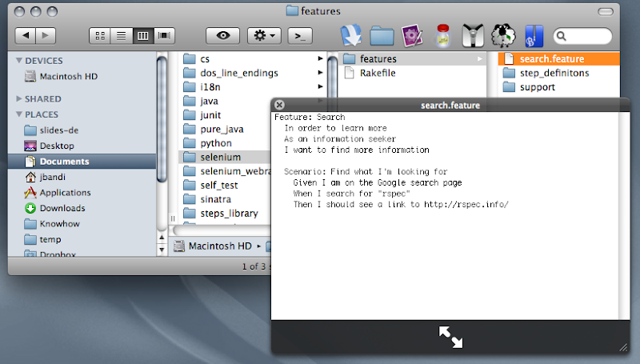Click the purple gear document toolbar icon
The width and height of the screenshot is (640, 364).
pos(412,35)
